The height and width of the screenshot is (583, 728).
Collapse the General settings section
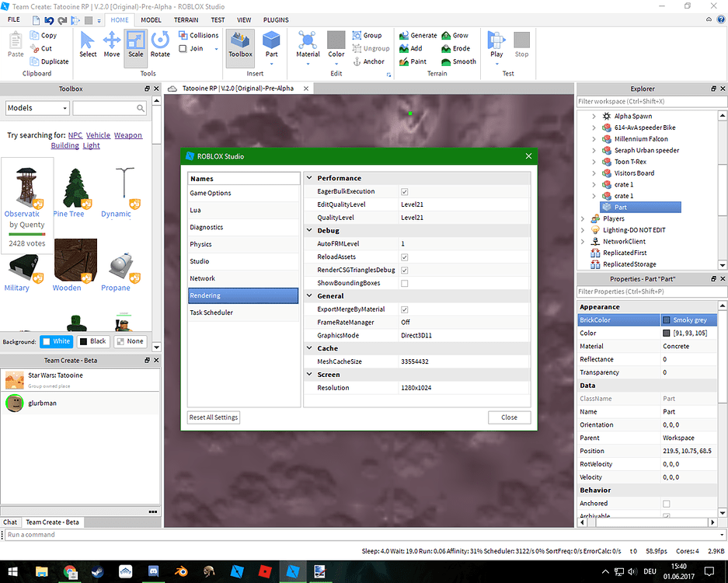pos(310,296)
